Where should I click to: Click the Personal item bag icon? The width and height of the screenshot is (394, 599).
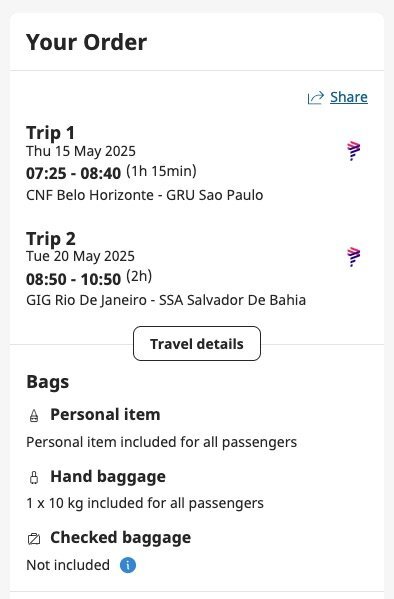click(34, 416)
